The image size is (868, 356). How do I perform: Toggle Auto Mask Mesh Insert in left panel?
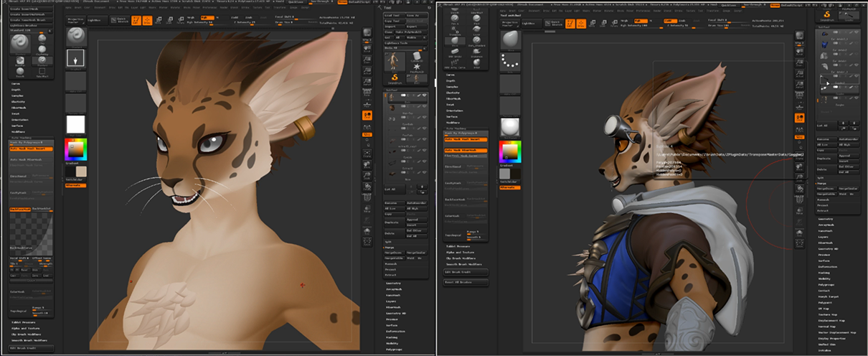coord(32,149)
